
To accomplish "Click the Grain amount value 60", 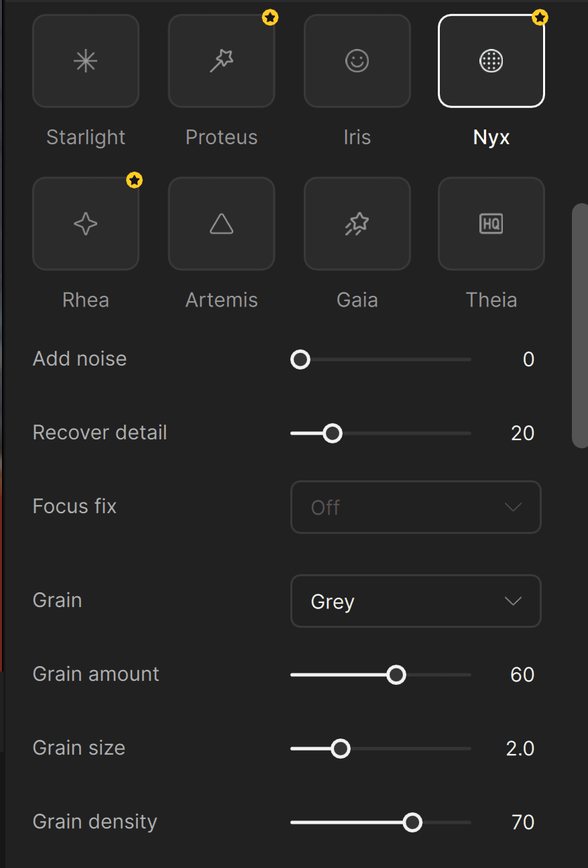I will point(522,675).
